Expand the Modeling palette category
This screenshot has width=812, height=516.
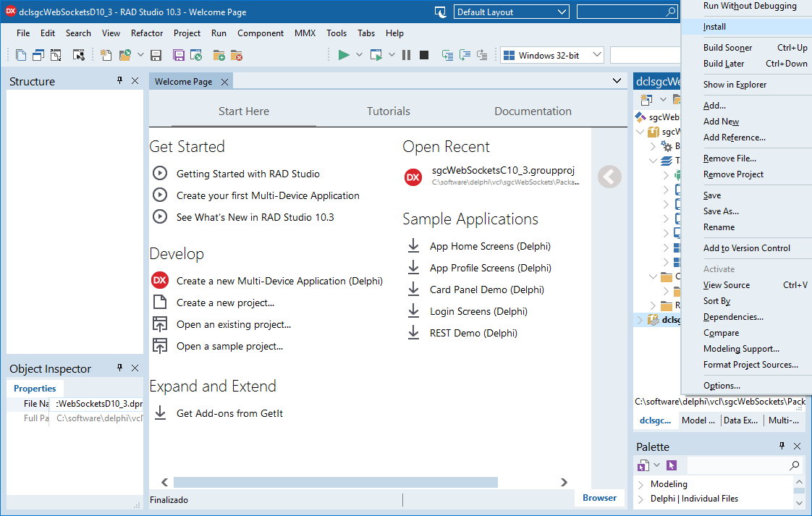pyautogui.click(x=641, y=484)
